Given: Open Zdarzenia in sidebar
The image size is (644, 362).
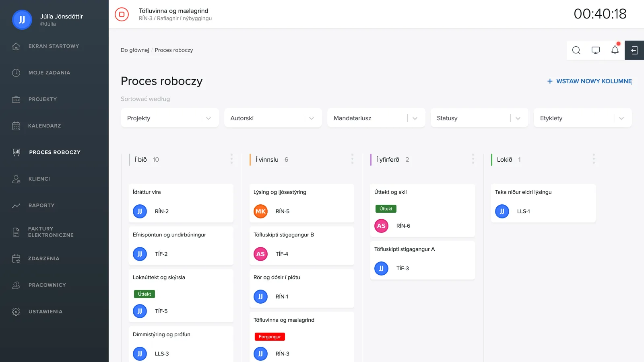Looking at the screenshot, I should pos(43,259).
